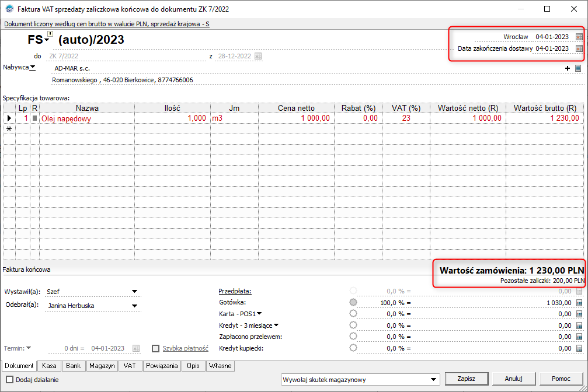Screen dimensions: 588x392
Task: Maximize the invoice window
Action: click(547, 9)
